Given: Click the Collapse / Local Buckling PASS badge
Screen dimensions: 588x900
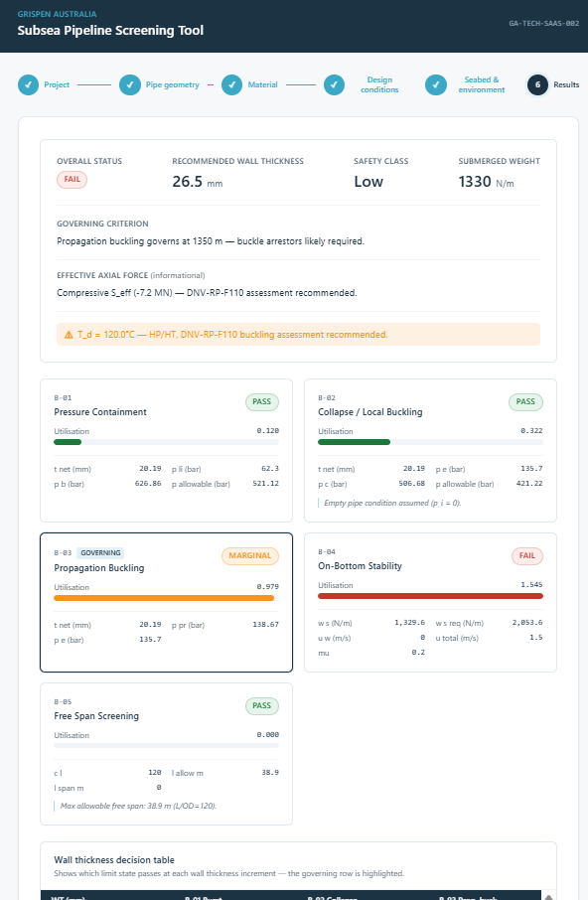Looking at the screenshot, I should 525,401.
